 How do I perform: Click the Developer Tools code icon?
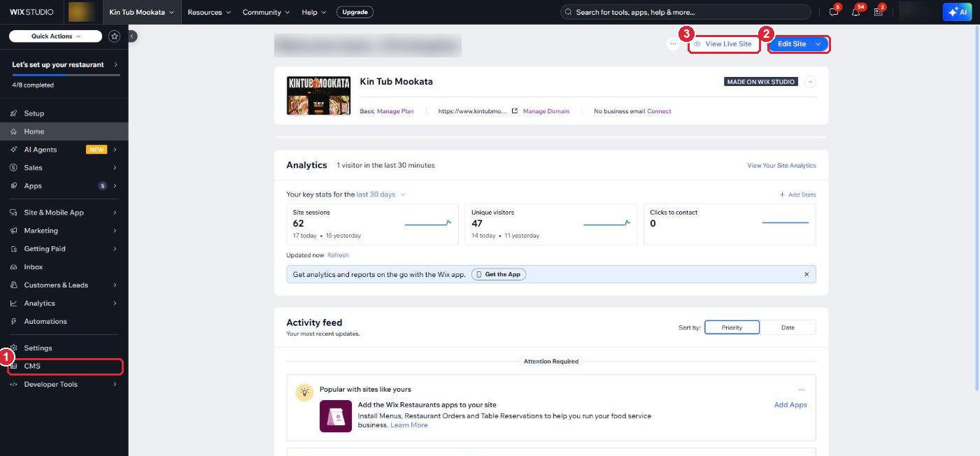pos(13,385)
